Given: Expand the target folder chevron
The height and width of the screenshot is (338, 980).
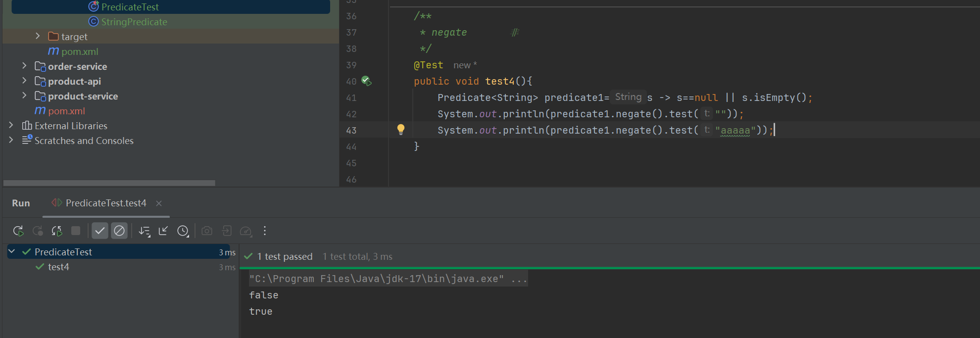Looking at the screenshot, I should click(38, 36).
